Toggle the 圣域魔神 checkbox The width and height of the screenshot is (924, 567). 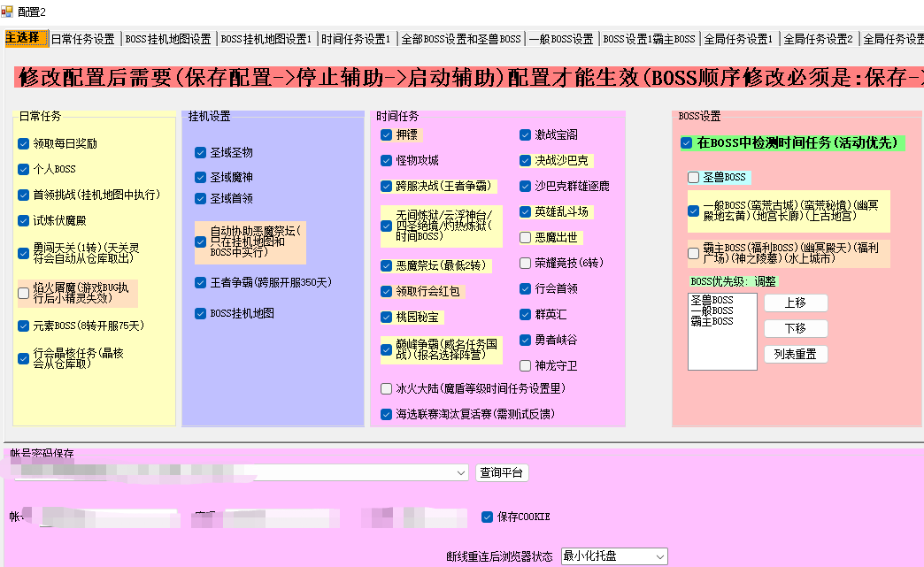(200, 177)
